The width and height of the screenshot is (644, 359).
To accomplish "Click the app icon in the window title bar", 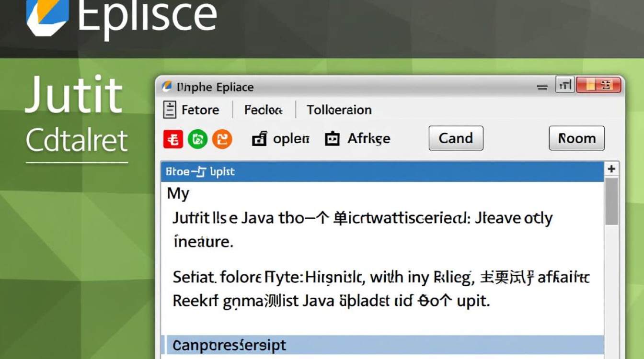I will tap(167, 87).
